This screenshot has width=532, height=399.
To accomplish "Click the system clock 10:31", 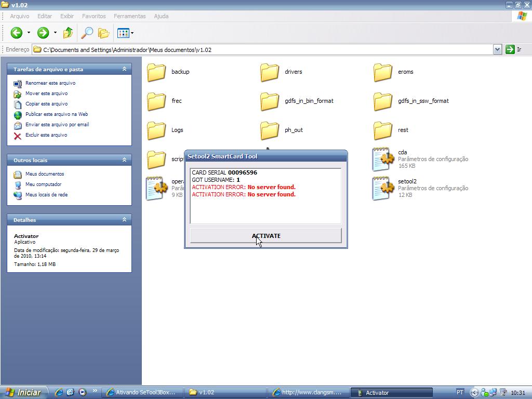I will click(518, 393).
